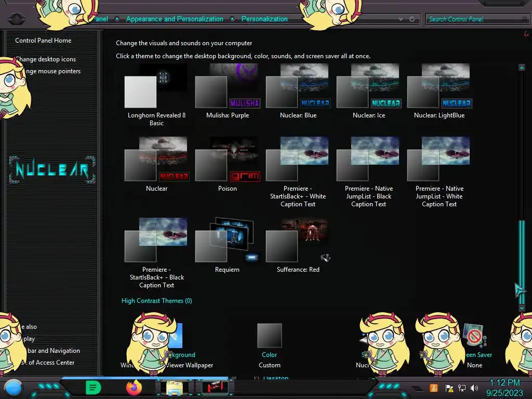
Task: Show the clock and date flyout
Action: coord(504,388)
